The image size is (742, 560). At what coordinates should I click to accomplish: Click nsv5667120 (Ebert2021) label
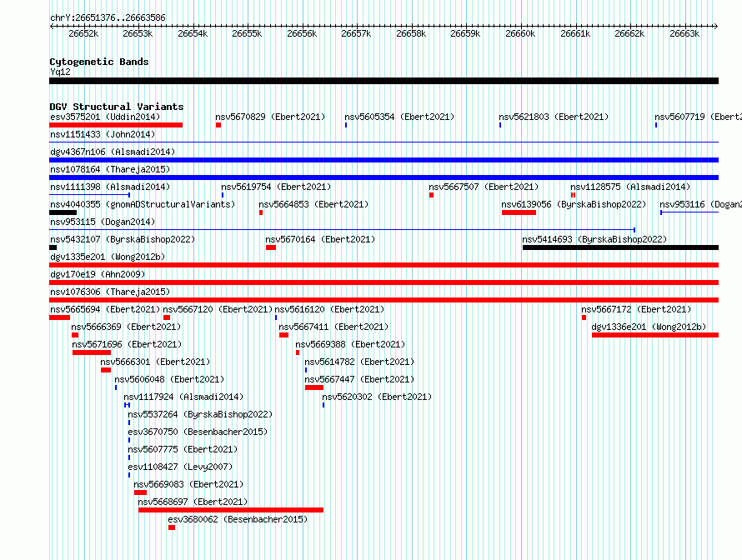218,309
